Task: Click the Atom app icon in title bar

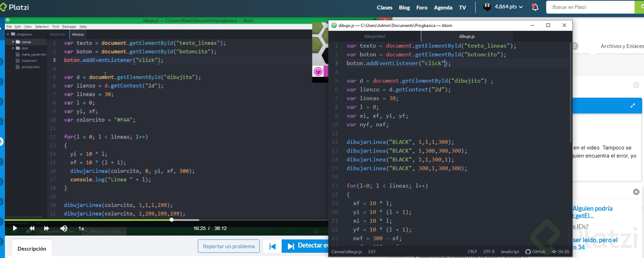Action: coord(334,25)
